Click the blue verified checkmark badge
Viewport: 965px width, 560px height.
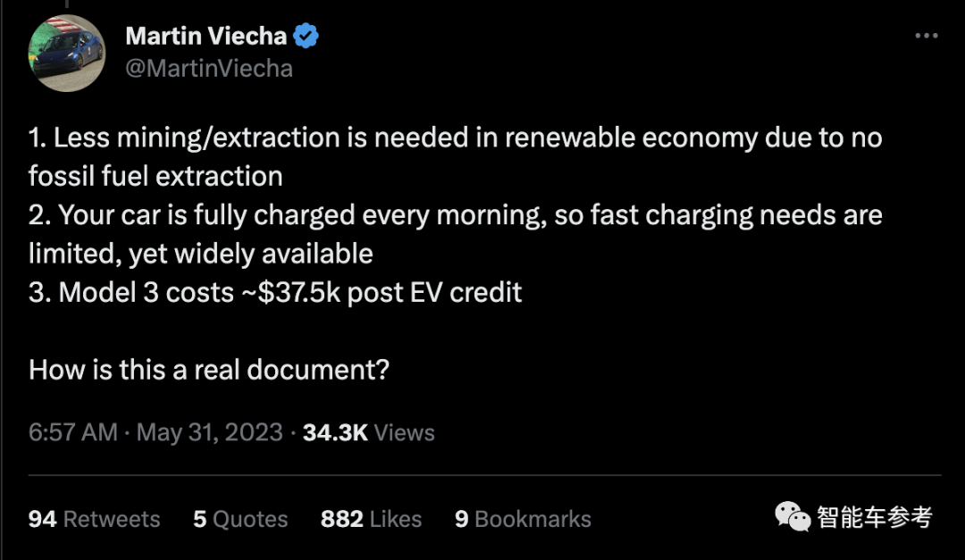306,37
